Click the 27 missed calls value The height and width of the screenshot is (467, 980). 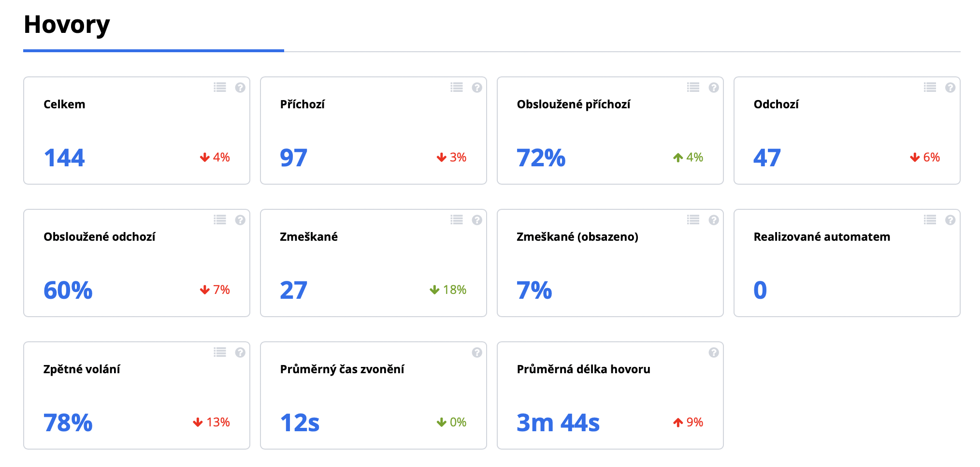293,290
